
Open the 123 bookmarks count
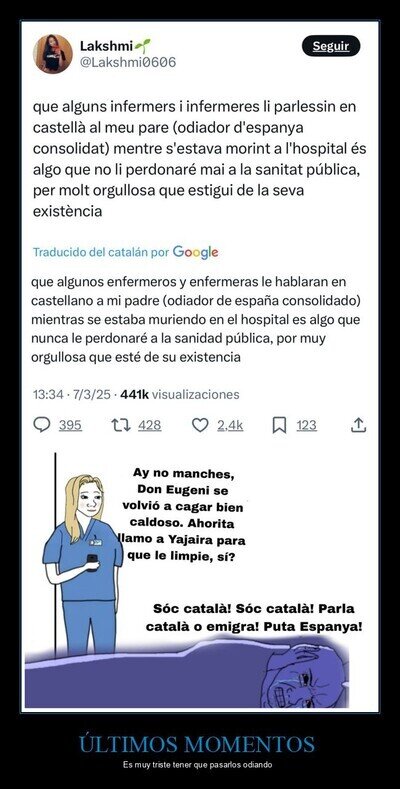tap(306, 425)
